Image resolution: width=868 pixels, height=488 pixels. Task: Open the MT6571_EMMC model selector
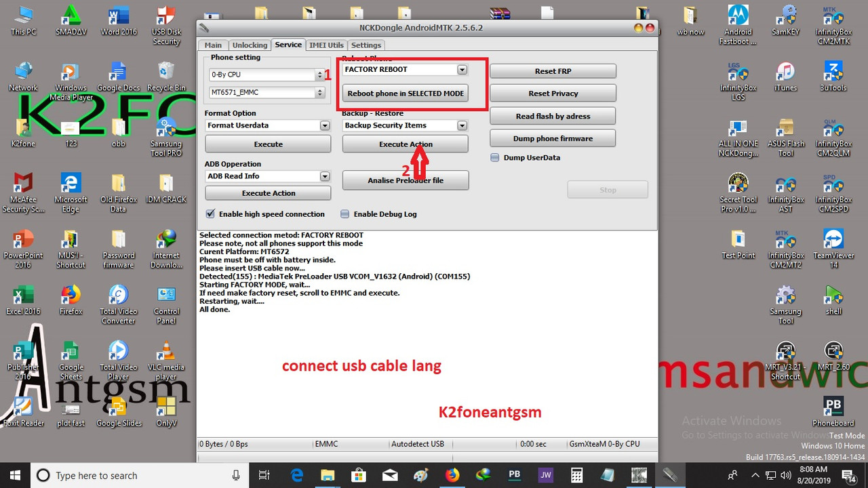point(267,92)
